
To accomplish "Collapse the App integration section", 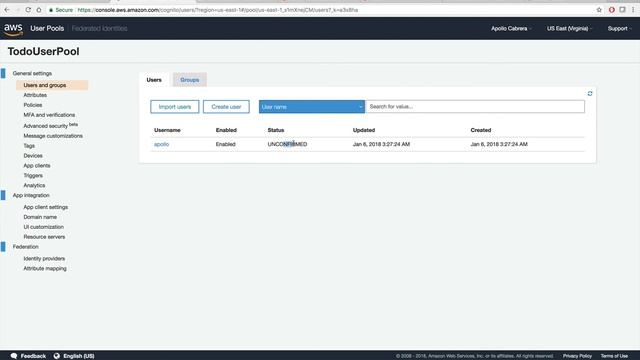I will point(31,196).
